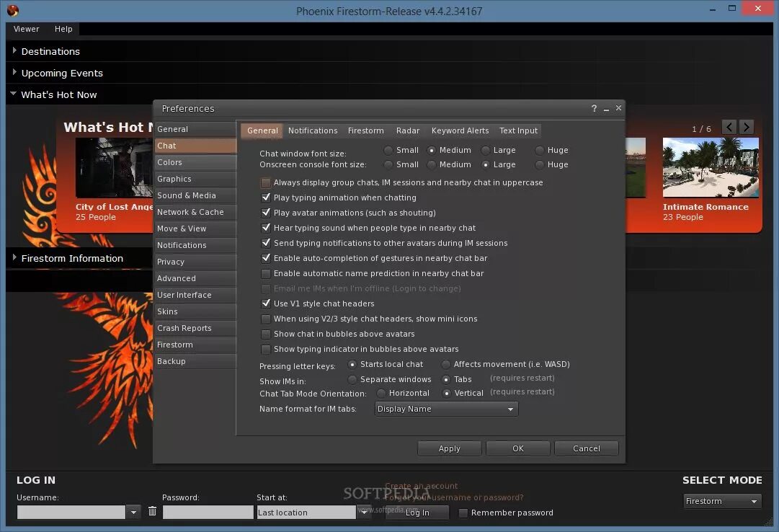The height and width of the screenshot is (532, 779).
Task: Click in the Password field
Action: pyautogui.click(x=208, y=512)
